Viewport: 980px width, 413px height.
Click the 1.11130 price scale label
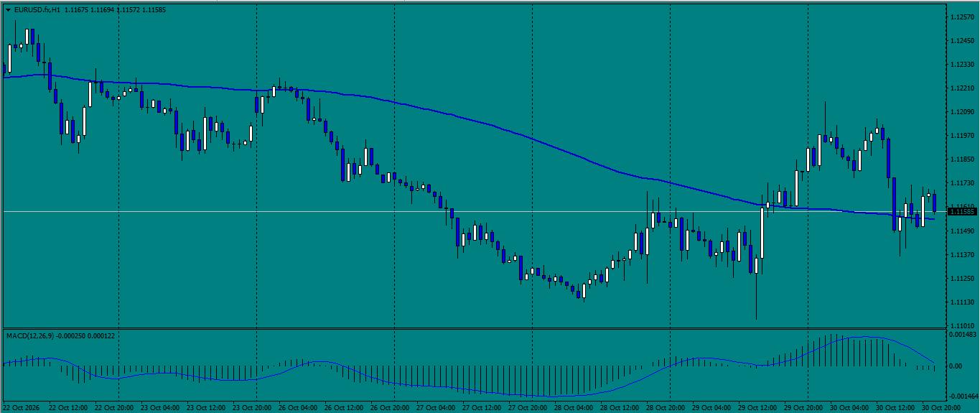pos(961,302)
